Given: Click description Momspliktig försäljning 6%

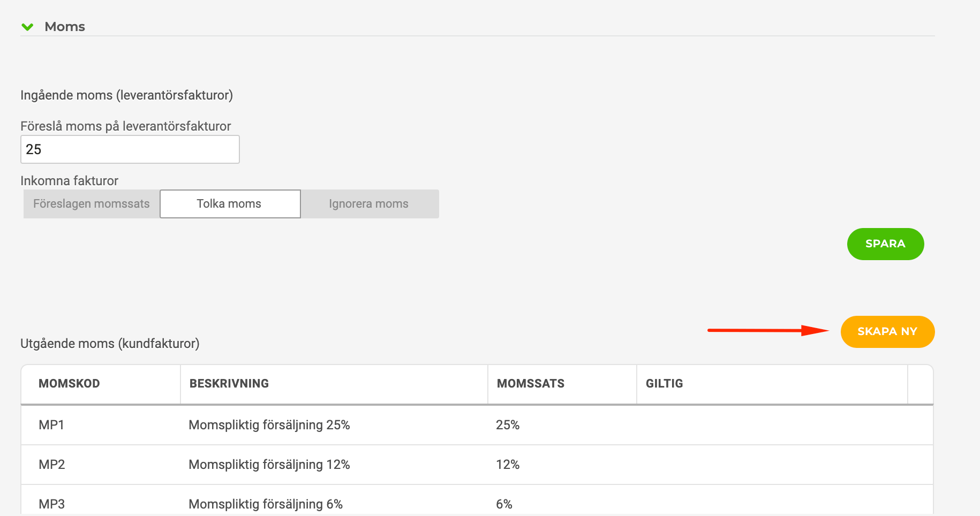Looking at the screenshot, I should coord(266,504).
